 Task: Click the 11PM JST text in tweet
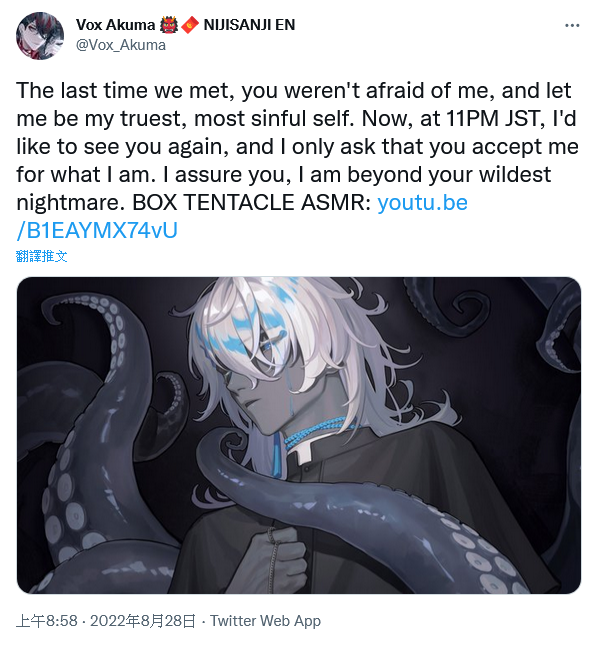coord(493,118)
